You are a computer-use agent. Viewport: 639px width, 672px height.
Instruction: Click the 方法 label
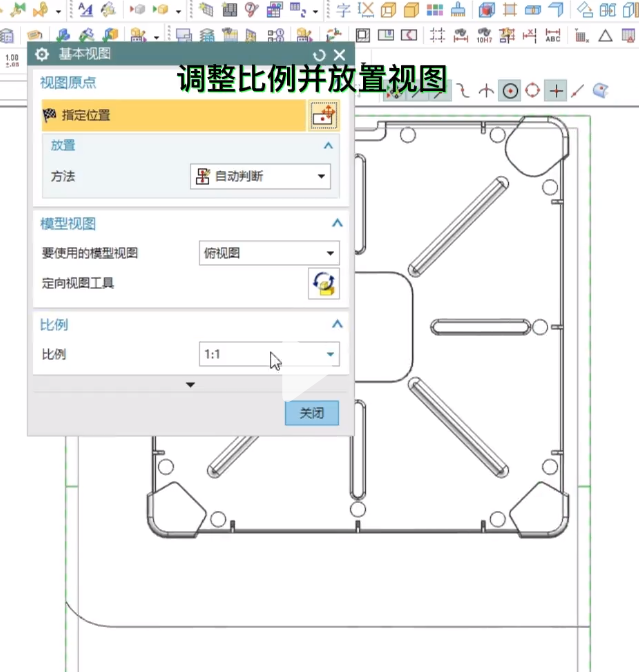tap(63, 176)
